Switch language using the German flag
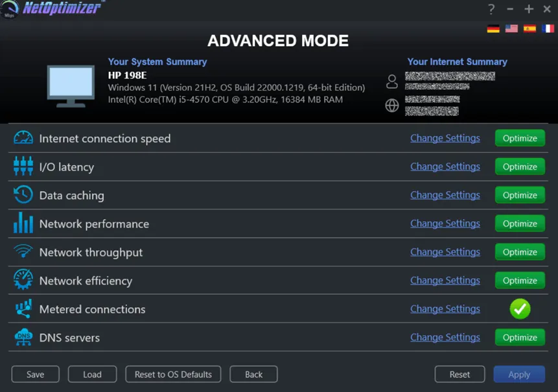Image resolution: width=558 pixels, height=392 pixels. click(x=493, y=28)
